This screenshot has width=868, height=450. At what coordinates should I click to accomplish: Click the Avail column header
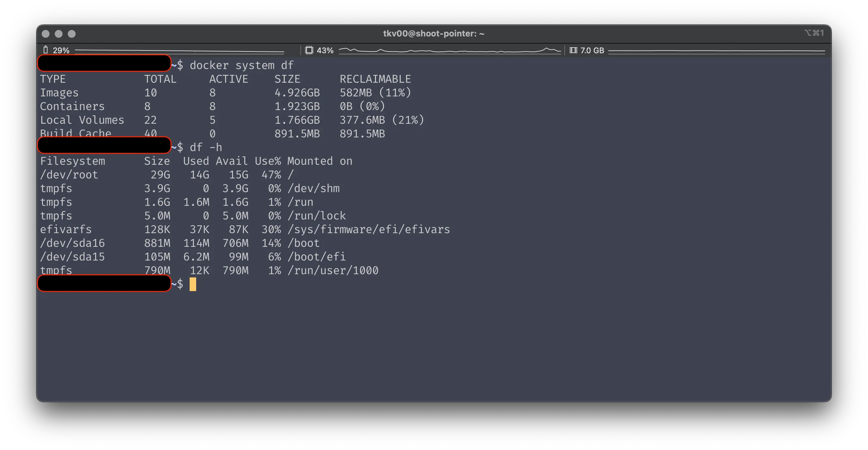[232, 161]
